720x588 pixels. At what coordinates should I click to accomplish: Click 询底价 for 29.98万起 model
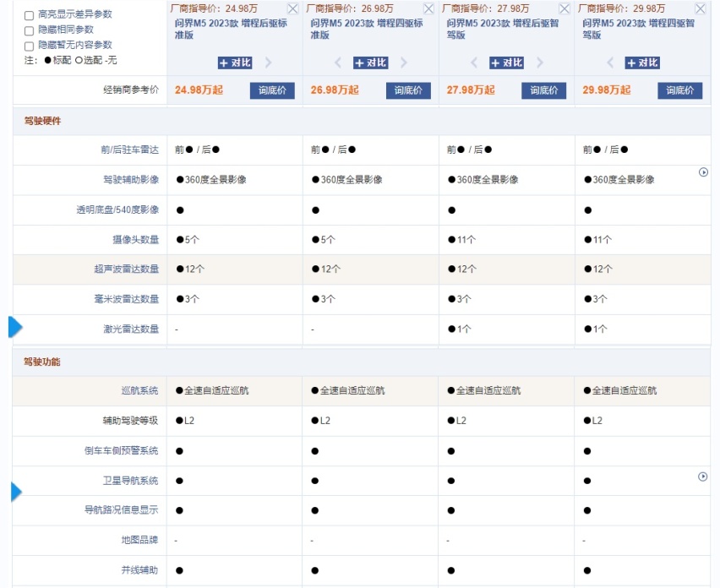click(680, 90)
